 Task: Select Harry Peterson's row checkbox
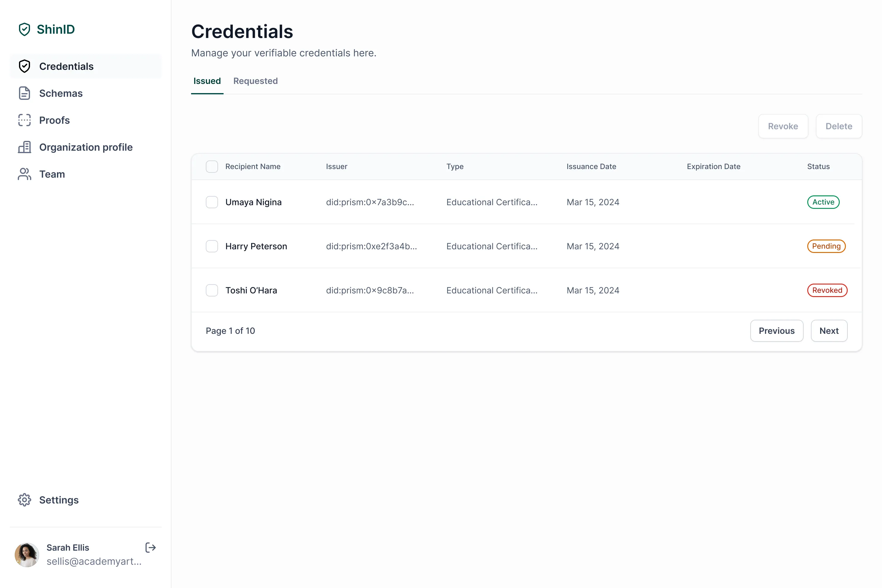click(x=212, y=246)
